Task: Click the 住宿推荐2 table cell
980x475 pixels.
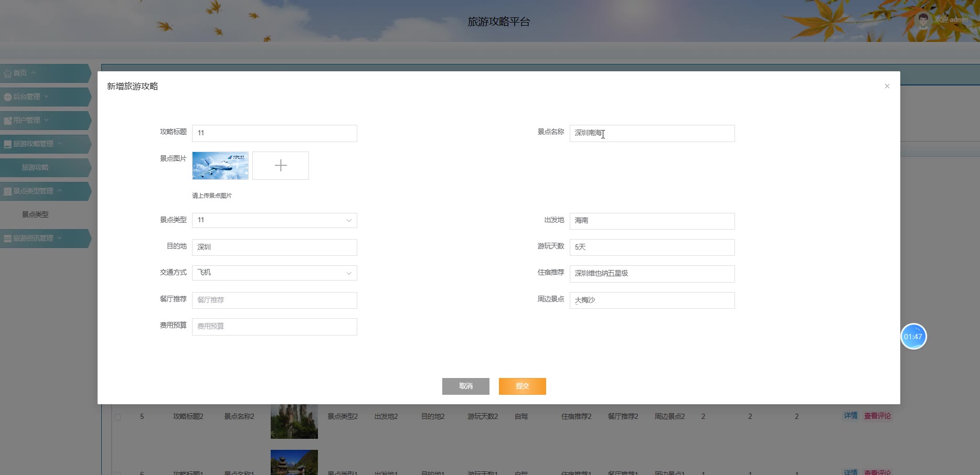Action: pyautogui.click(x=577, y=416)
